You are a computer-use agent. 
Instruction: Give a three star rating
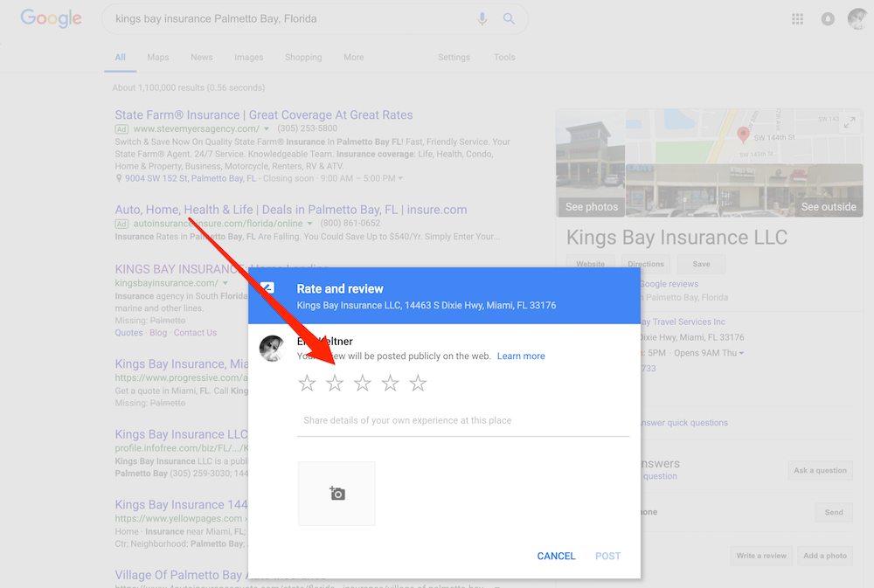coord(363,383)
